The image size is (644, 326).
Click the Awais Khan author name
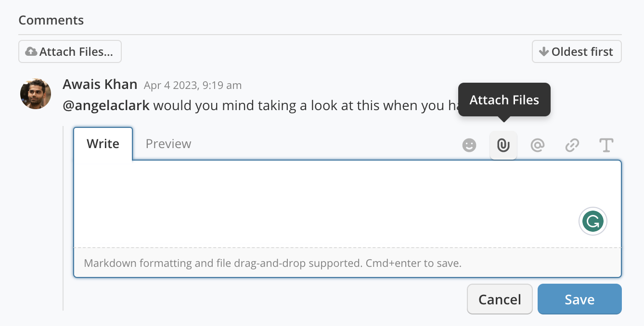pyautogui.click(x=100, y=84)
